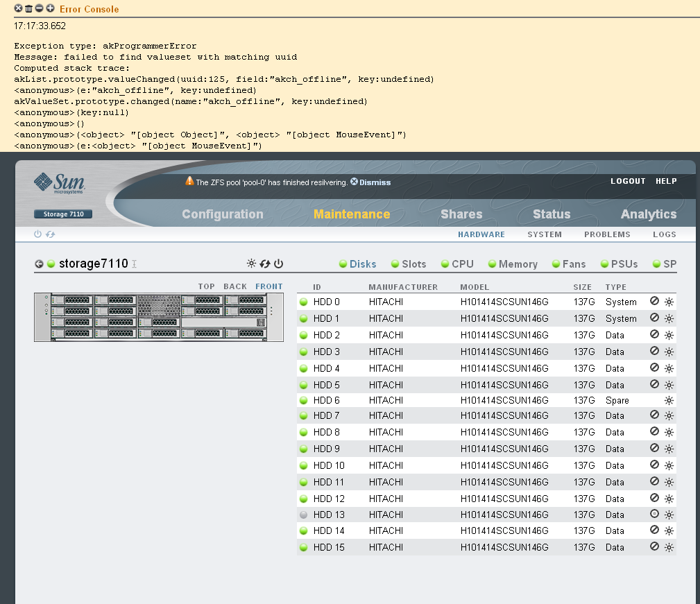Switch chassis view to BACK
This screenshot has height=604, width=700.
point(235,286)
